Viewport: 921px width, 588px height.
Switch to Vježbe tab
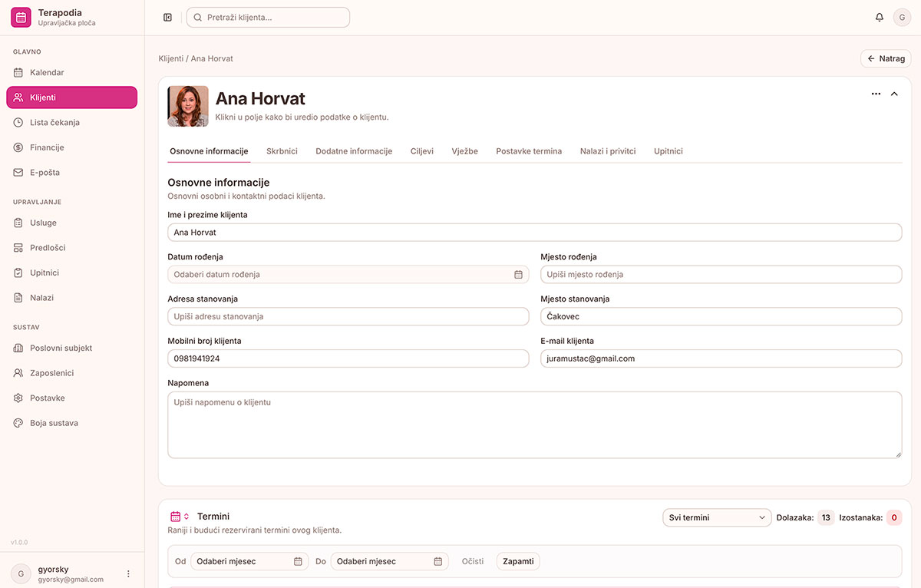point(464,151)
